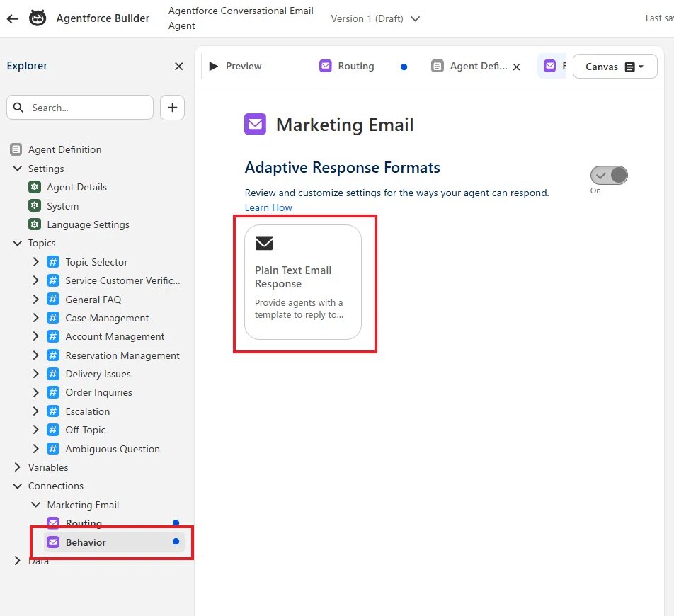This screenshot has width=674, height=616.
Task: Click the Preview play icon
Action: [x=213, y=66]
